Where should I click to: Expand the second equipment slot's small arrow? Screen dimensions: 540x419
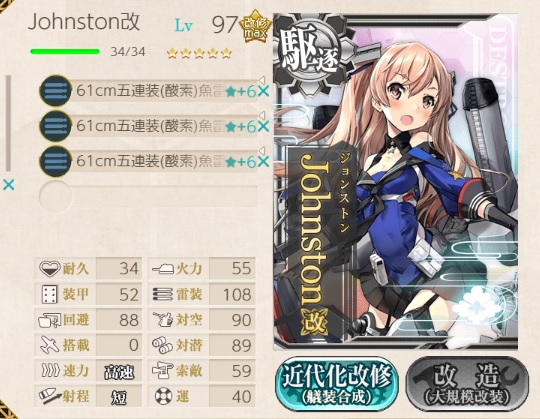261,115
